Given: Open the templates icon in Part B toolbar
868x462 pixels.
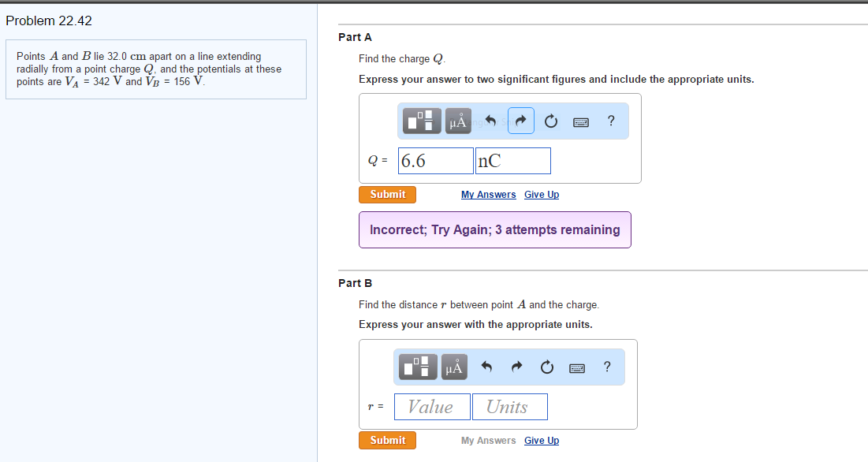Looking at the screenshot, I should click(x=417, y=367).
